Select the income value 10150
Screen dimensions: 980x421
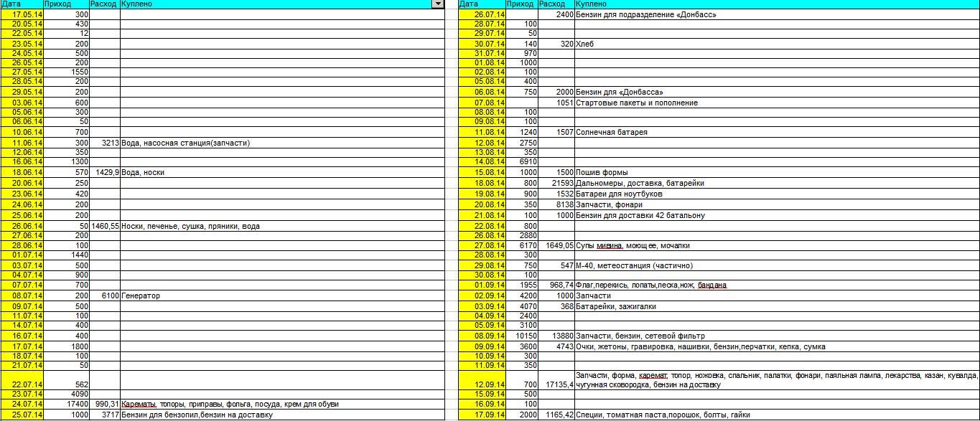(x=521, y=336)
